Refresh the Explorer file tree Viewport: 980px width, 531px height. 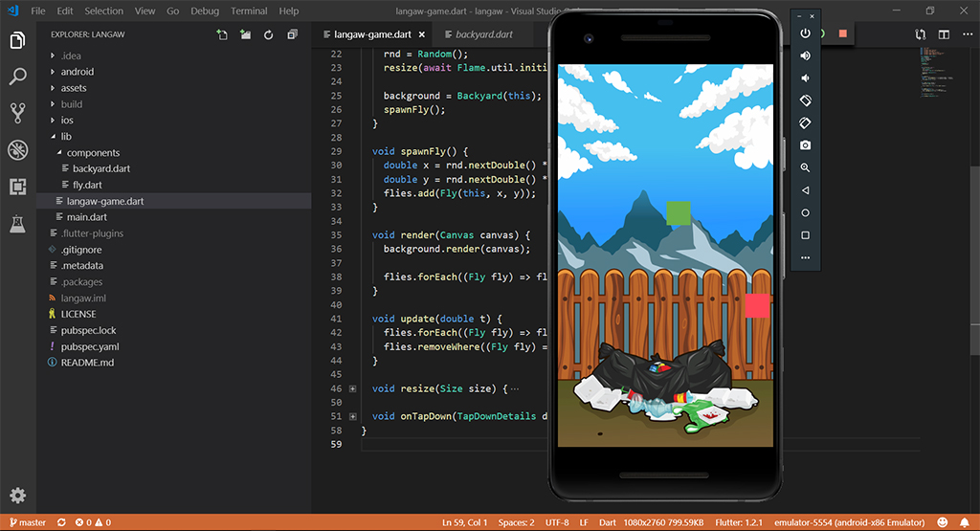tap(269, 35)
